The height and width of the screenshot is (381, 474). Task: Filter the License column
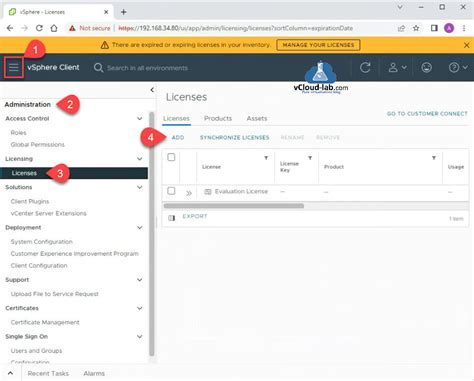point(266,158)
